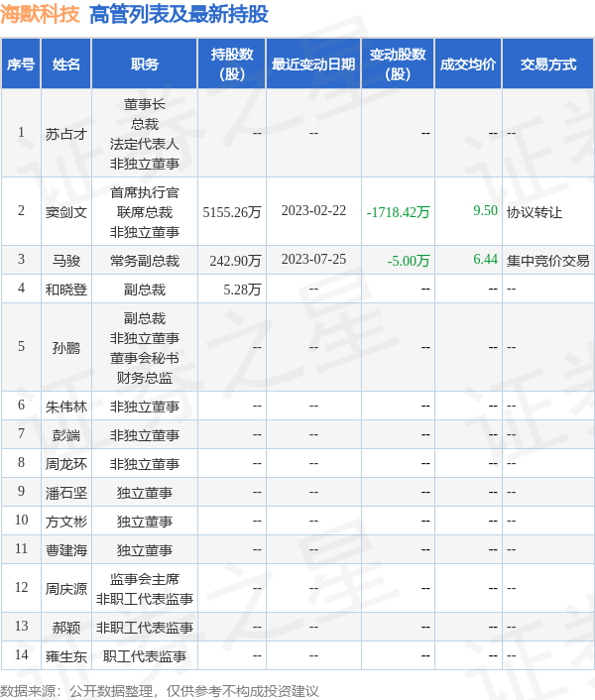Select 独立董事 in 曹建海's row
Viewport: 595px width, 700px height.
[145, 550]
